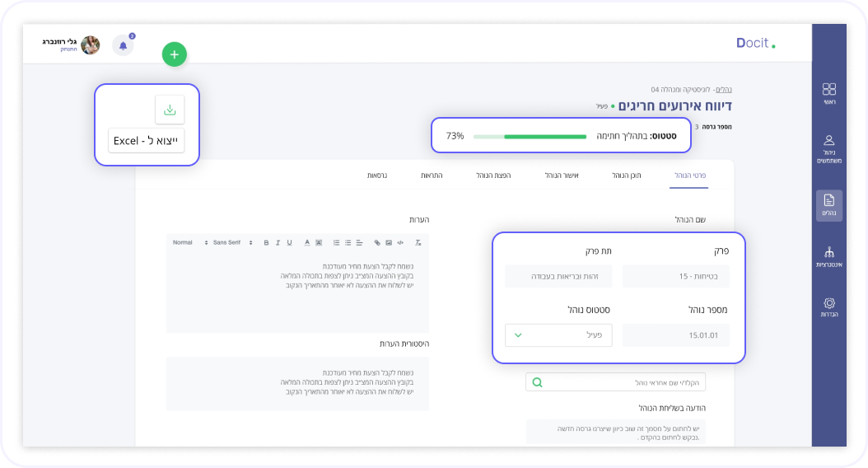Toggle bold formatting in notes editor
The width and height of the screenshot is (868, 468).
pos(266,243)
